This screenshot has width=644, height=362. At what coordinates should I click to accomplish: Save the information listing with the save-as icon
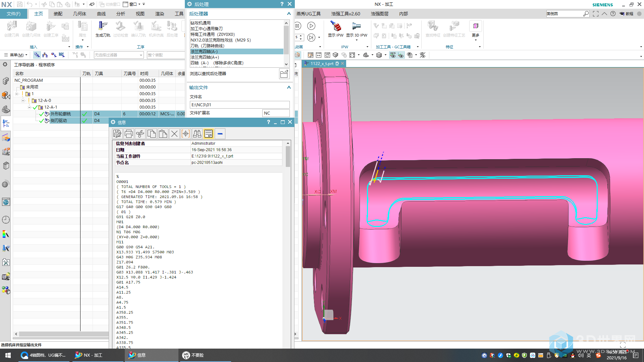click(x=117, y=134)
